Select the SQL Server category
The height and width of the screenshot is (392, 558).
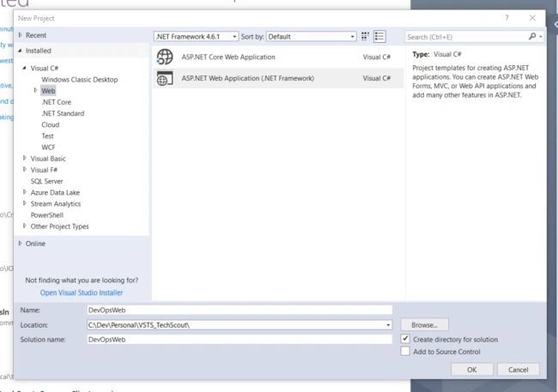(46, 181)
